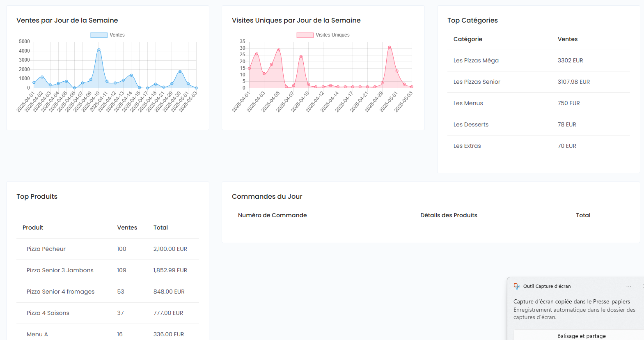The width and height of the screenshot is (644, 340).
Task: Click the 'Détails des Produits' column header
Action: pos(449,215)
